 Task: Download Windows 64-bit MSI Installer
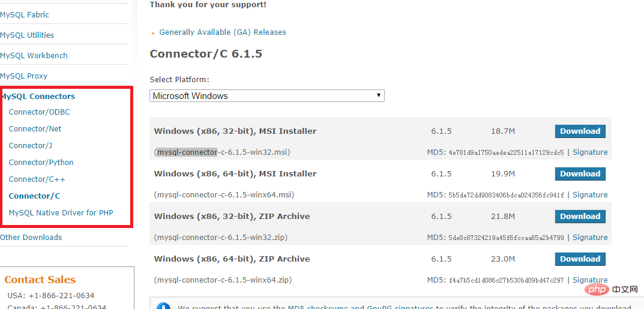tap(580, 173)
